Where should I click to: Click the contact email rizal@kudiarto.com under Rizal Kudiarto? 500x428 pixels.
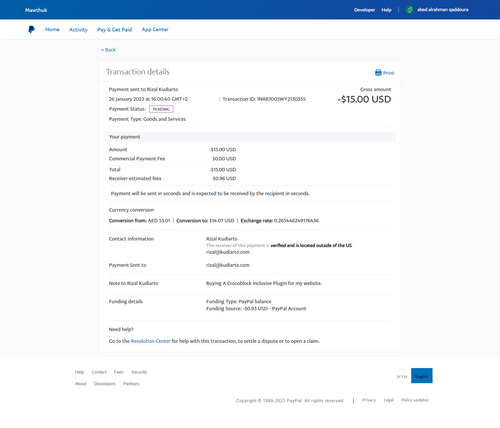[x=228, y=252]
